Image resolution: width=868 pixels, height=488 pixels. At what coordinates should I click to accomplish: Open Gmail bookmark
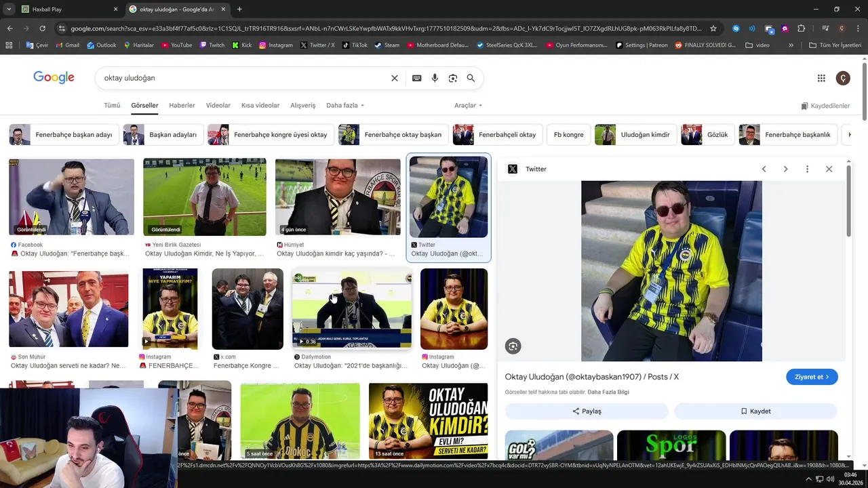coord(66,45)
